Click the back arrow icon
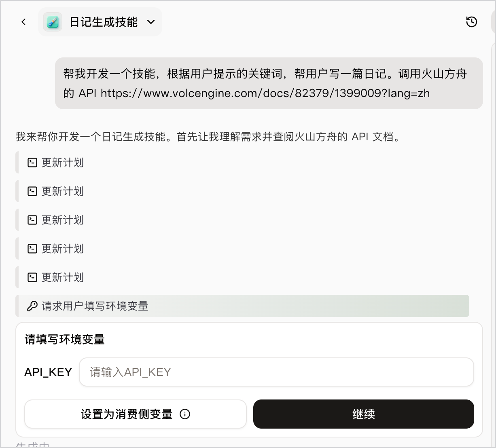The image size is (496, 448). [x=23, y=22]
